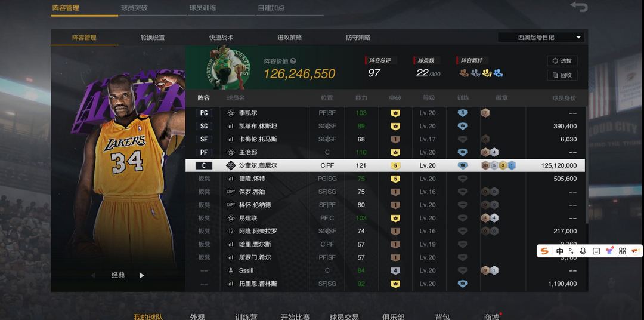The width and height of the screenshot is (644, 320).
Task: Click the back arrow icon at top right
Action: pos(579,6)
